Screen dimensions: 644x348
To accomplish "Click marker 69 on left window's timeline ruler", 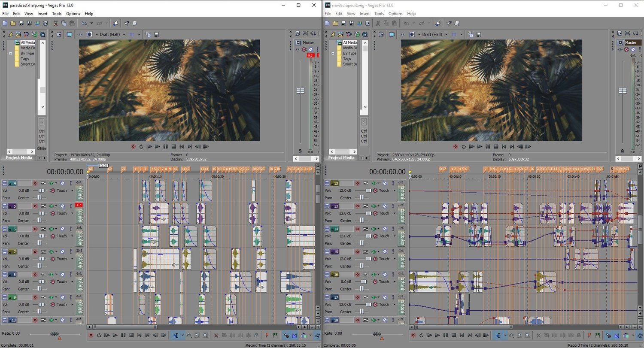I will 109,169.
